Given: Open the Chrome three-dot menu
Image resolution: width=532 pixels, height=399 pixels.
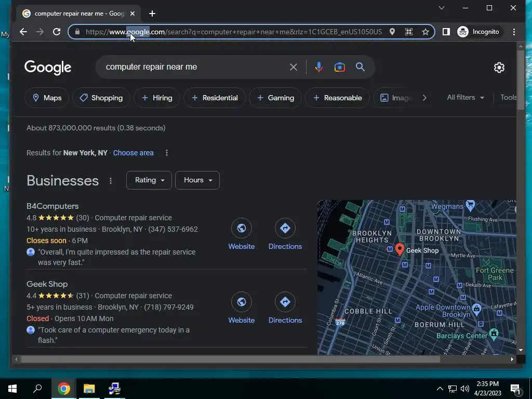Looking at the screenshot, I should coord(514,32).
